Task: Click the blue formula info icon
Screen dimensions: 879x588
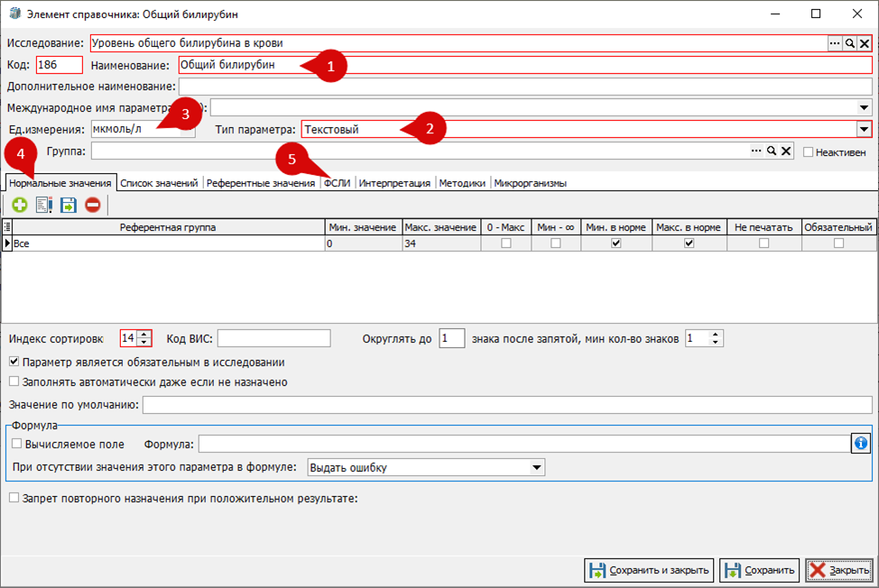Action: pos(861,444)
